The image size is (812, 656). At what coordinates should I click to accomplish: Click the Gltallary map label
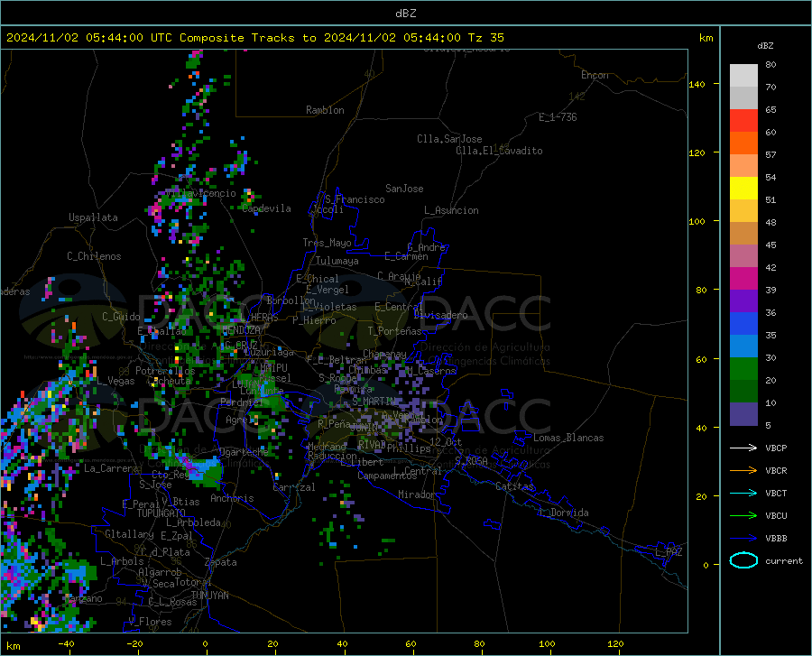(x=129, y=534)
